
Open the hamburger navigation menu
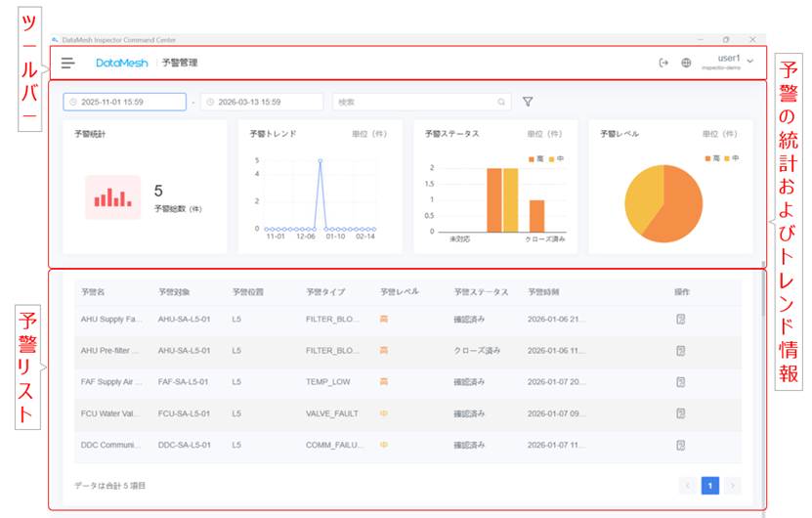point(67,63)
